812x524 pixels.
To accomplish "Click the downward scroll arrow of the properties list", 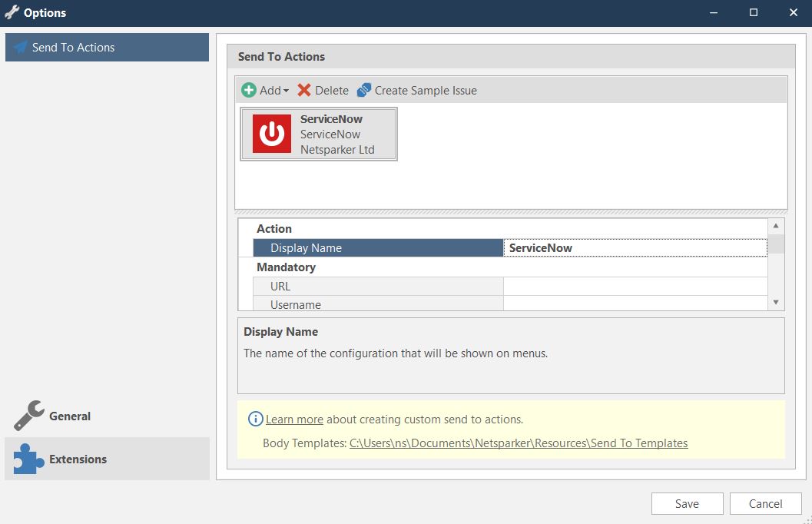I will [775, 303].
